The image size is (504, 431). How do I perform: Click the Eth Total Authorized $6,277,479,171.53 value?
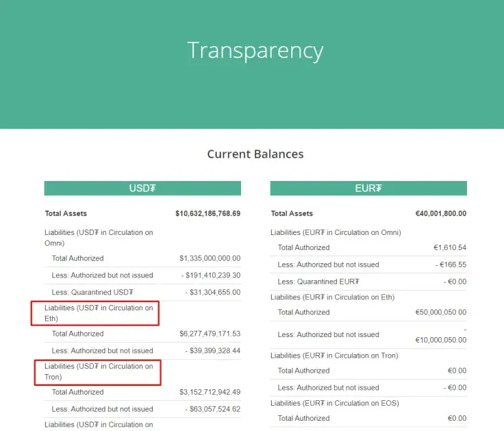(x=210, y=334)
